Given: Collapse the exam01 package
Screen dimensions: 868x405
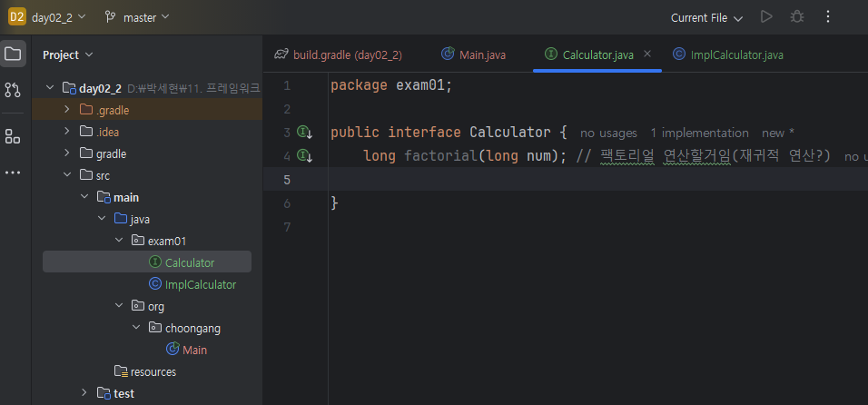Looking at the screenshot, I should click(119, 241).
